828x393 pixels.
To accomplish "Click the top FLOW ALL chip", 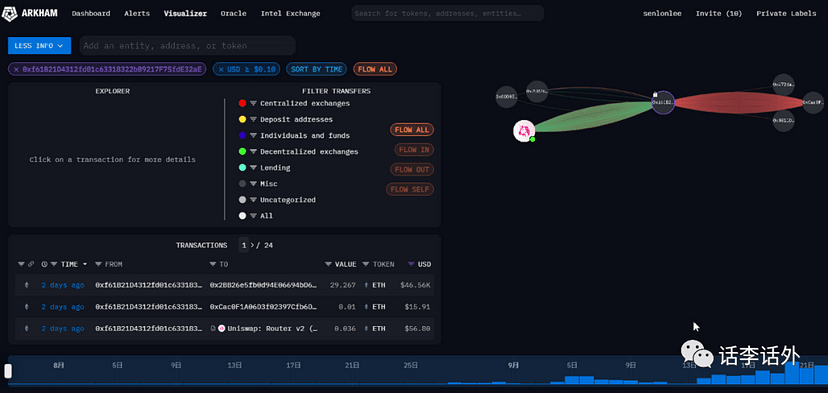I will pos(375,69).
